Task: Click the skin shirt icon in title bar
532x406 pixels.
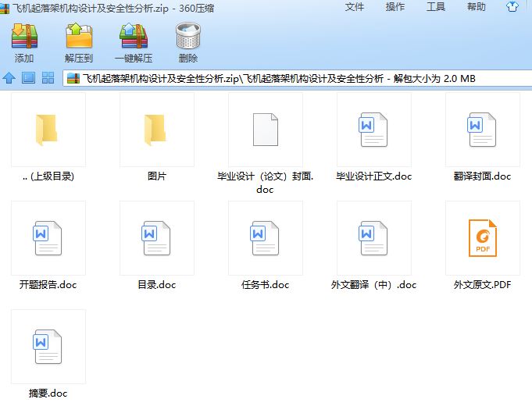Action: point(512,6)
